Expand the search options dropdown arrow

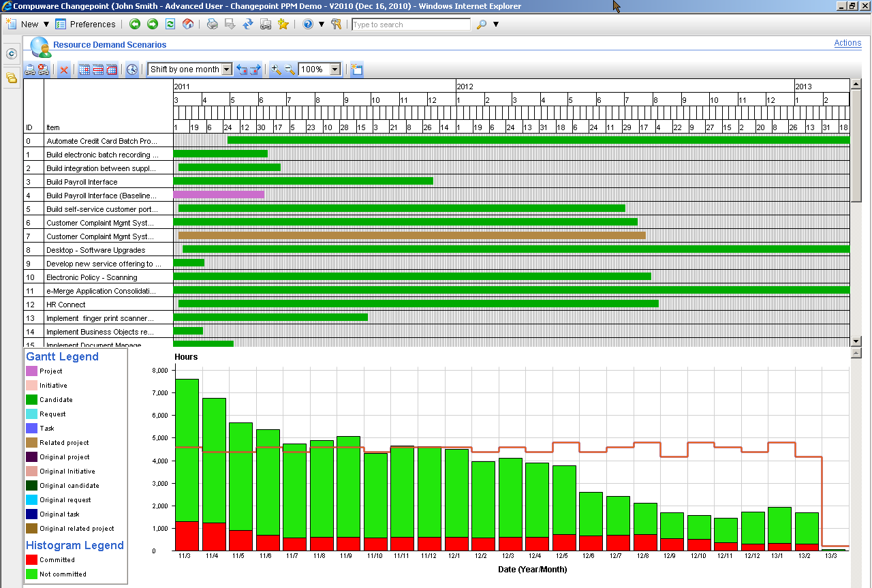496,24
